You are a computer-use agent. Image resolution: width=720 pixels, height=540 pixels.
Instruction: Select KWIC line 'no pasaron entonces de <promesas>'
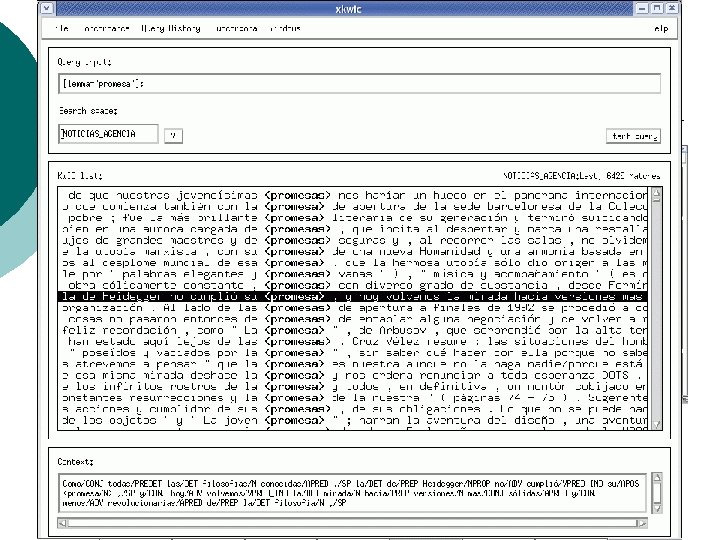coord(354,319)
